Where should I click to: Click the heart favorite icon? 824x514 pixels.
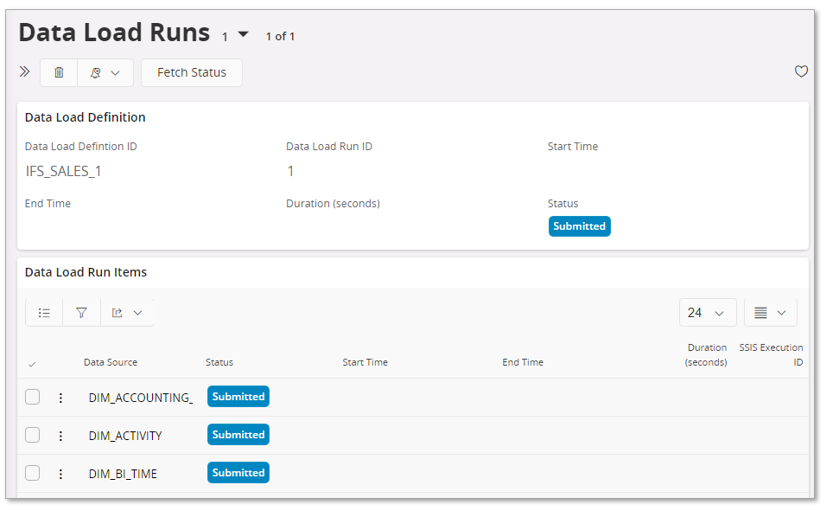[x=800, y=72]
